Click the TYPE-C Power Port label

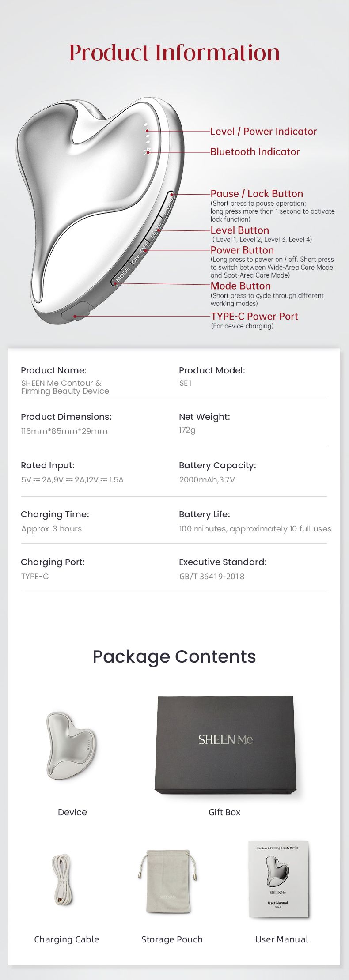[254, 317]
